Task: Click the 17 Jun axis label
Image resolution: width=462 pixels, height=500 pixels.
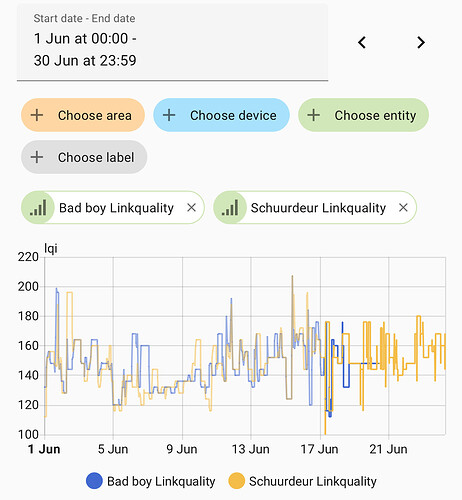Action: pos(319,449)
